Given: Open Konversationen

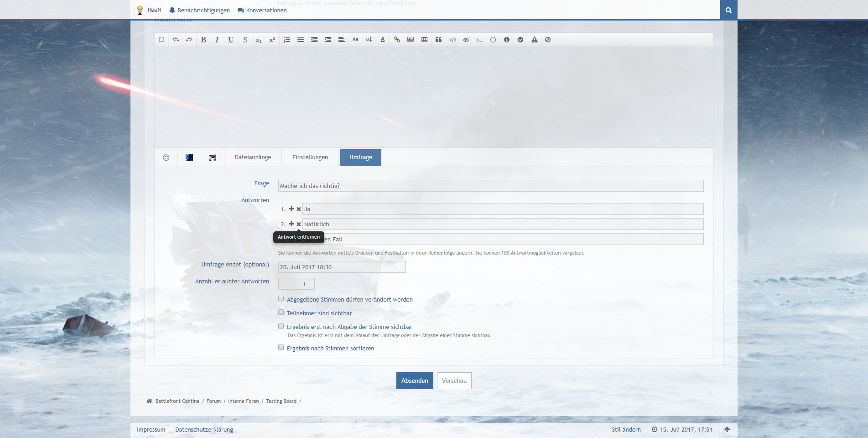Looking at the screenshot, I should coord(262,10).
